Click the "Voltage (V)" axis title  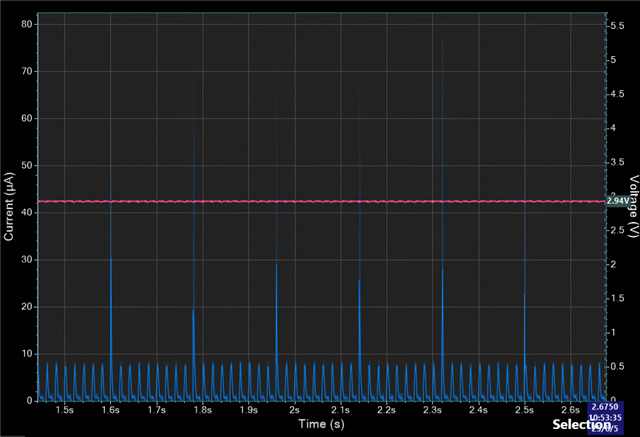pos(633,206)
